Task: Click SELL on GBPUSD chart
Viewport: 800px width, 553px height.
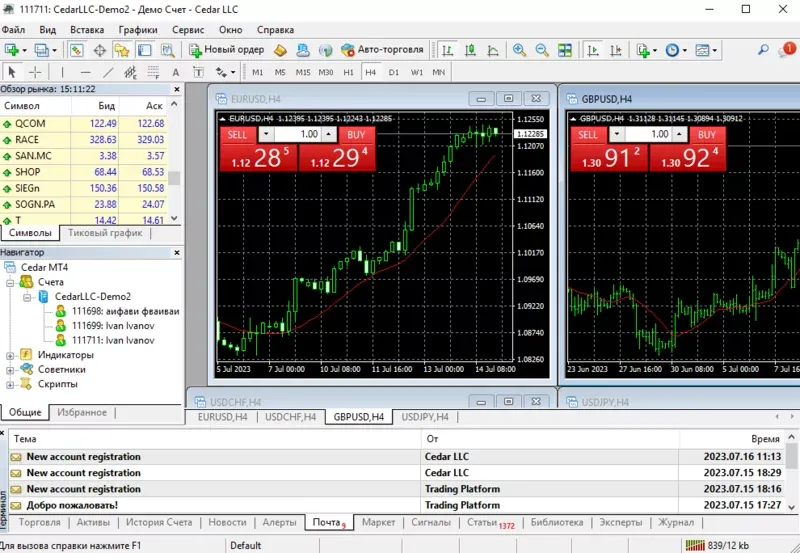Action: tap(588, 134)
